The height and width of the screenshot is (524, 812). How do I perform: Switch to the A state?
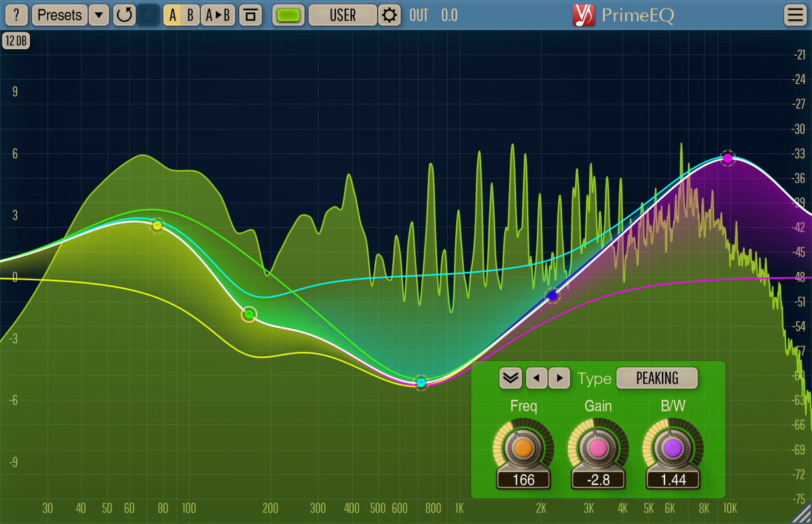[173, 15]
